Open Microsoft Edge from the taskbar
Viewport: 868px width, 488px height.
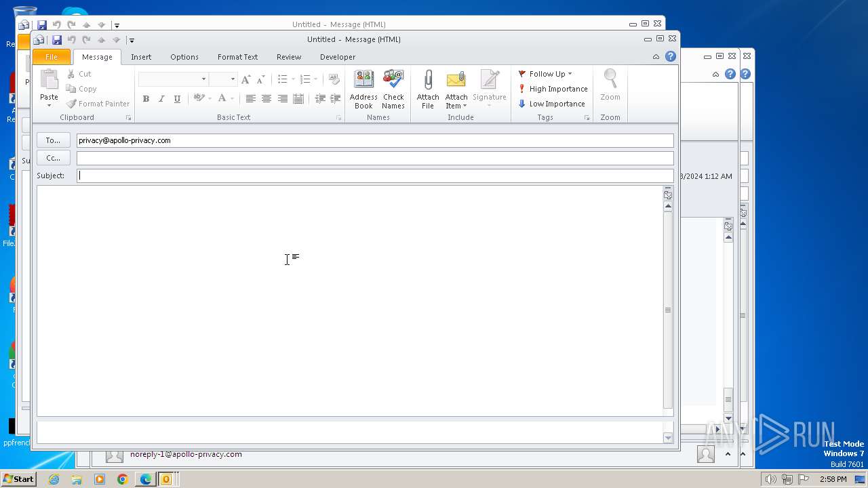pyautogui.click(x=145, y=479)
